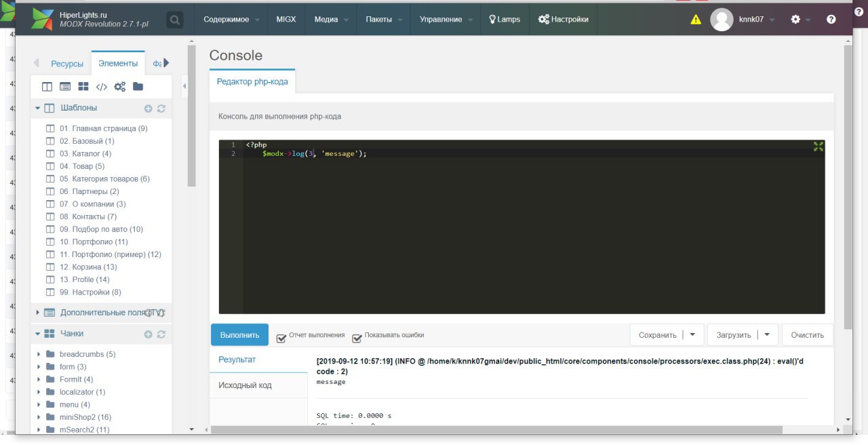
Task: Open the system settings gear icon
Action: click(x=796, y=20)
